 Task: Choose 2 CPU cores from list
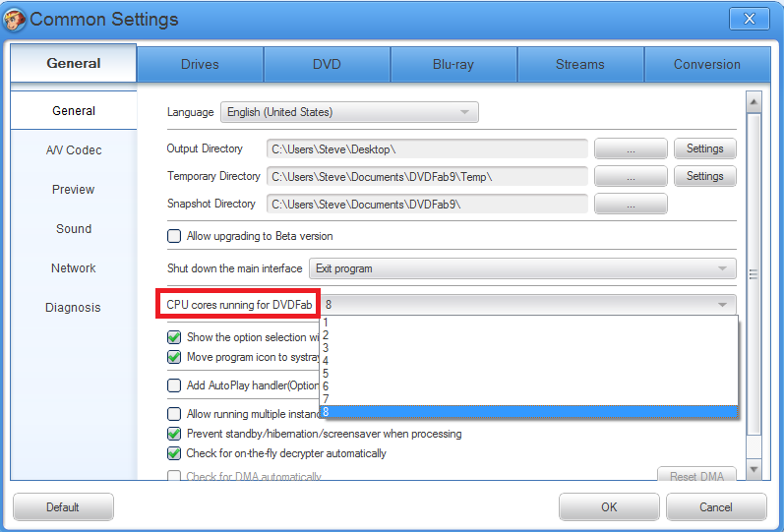tap(528, 335)
